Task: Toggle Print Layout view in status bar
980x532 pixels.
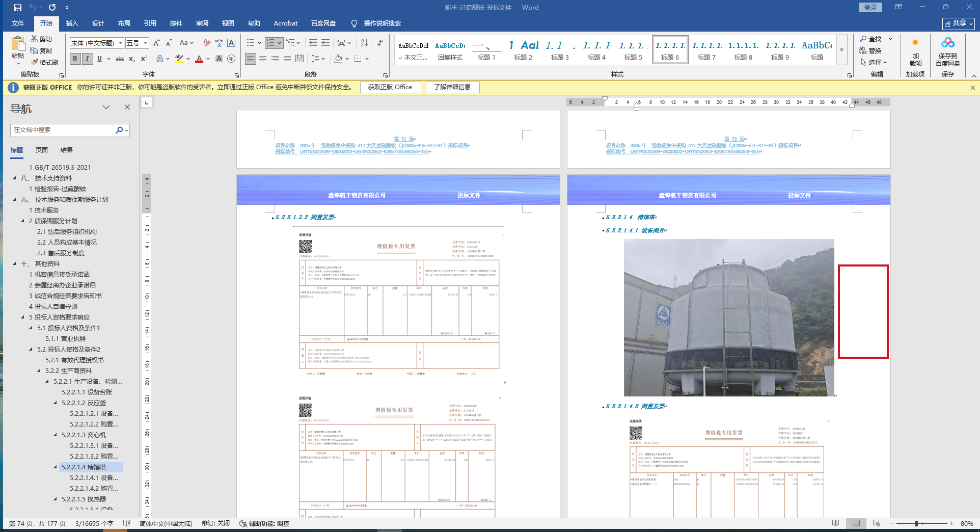Action: [x=856, y=523]
